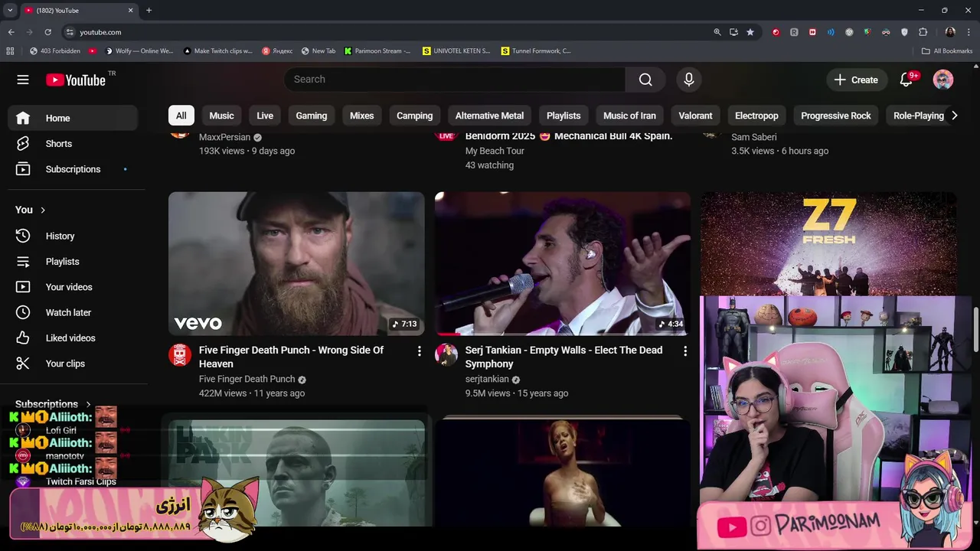Viewport: 980px width, 551px height.
Task: Select the Gaming filter chip
Action: [x=311, y=116]
